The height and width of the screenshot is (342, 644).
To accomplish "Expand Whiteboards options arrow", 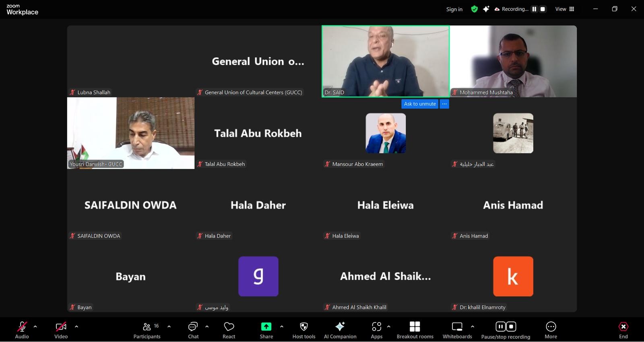I will click(x=473, y=326).
